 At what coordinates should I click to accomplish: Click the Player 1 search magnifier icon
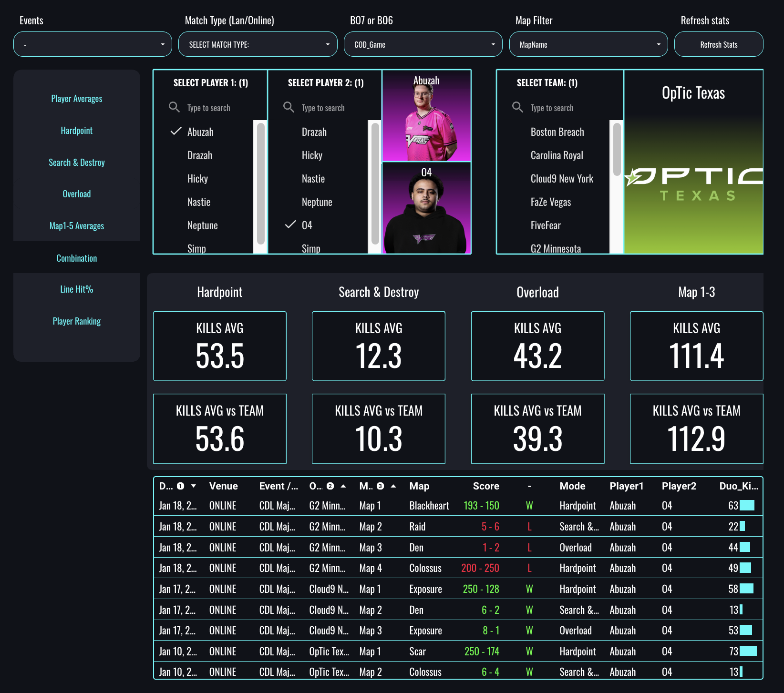pyautogui.click(x=174, y=107)
